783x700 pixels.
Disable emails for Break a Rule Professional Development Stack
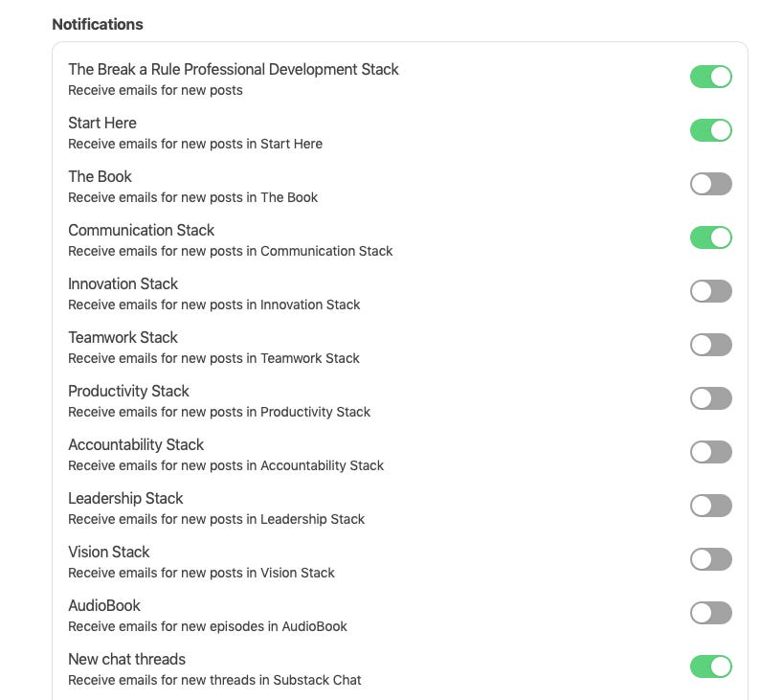coord(710,77)
